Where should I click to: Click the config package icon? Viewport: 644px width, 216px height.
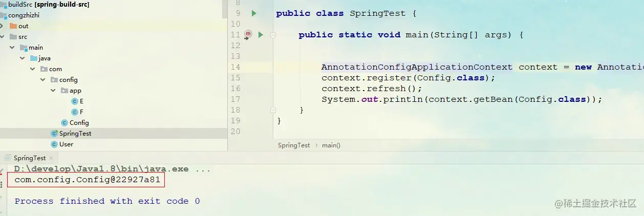54,80
